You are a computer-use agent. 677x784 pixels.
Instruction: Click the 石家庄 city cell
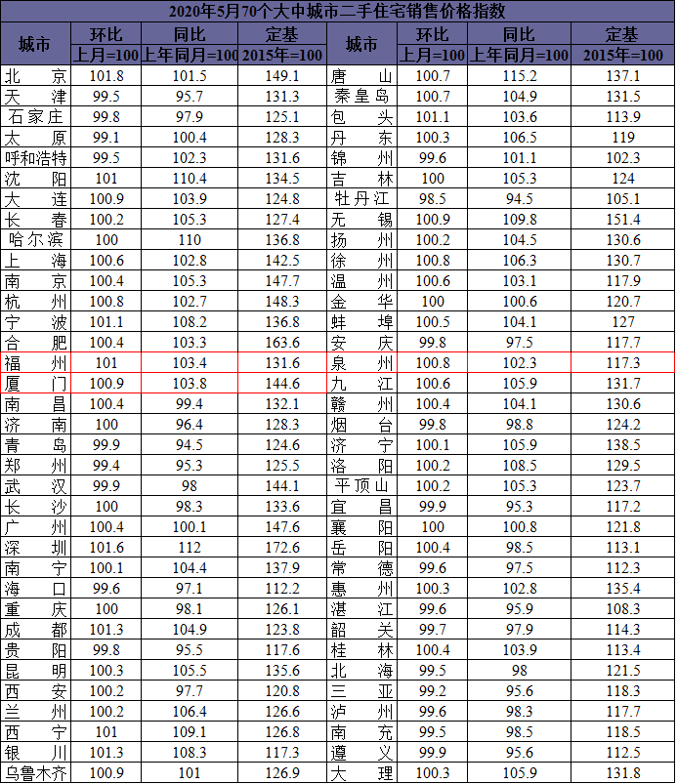pos(35,117)
